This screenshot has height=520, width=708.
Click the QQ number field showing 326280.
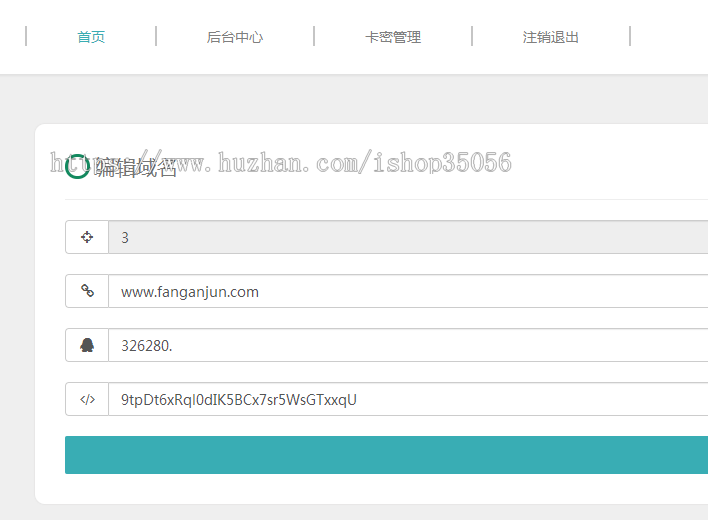(408, 345)
